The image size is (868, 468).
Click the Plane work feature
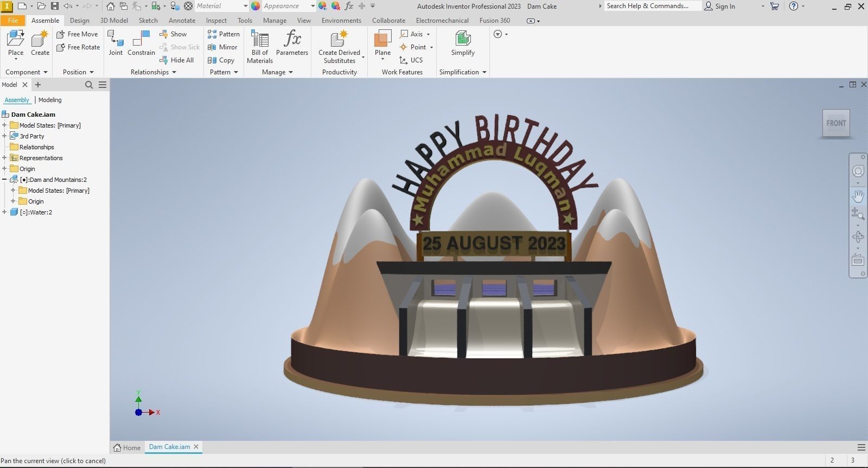point(382,43)
